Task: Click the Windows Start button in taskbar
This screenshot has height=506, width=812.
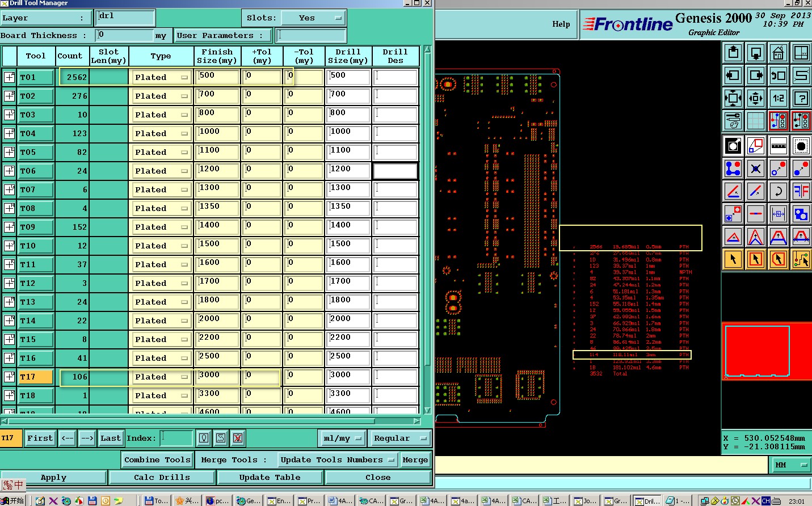Action: click(12, 500)
